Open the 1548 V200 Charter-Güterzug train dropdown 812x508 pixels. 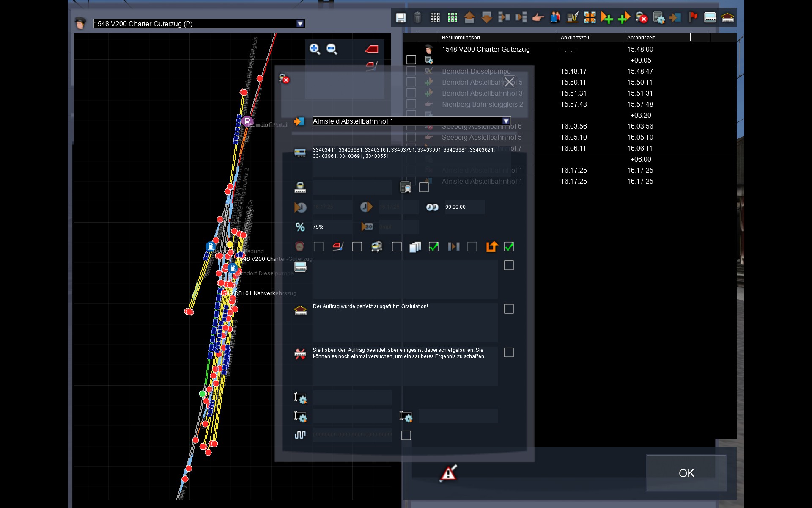point(300,24)
